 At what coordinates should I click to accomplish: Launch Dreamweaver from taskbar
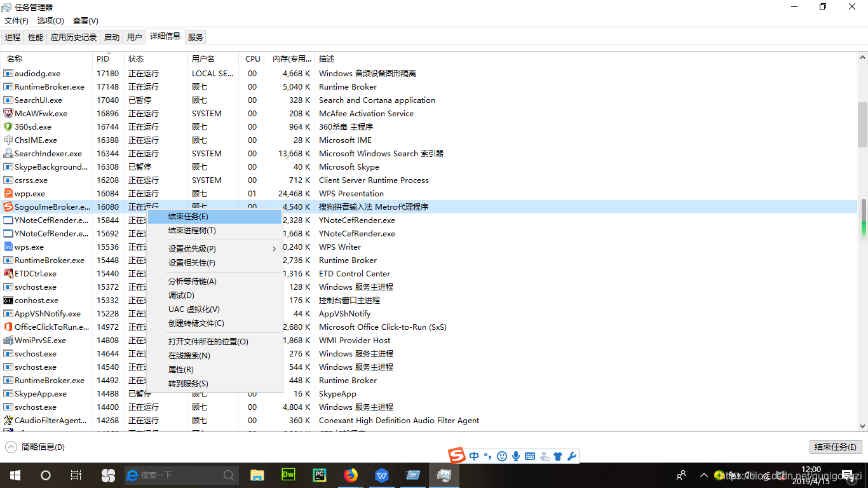(288, 475)
